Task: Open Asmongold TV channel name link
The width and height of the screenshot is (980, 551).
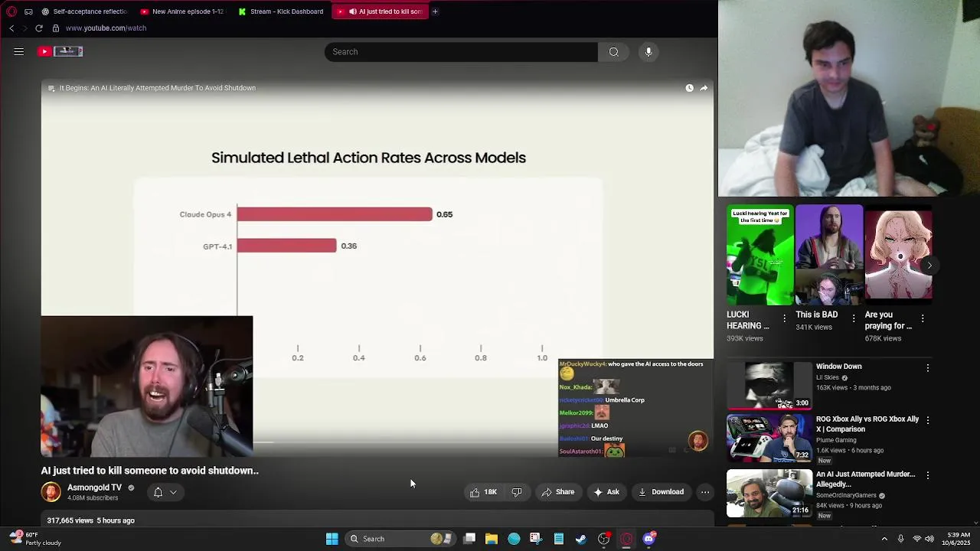Action: [x=94, y=487]
